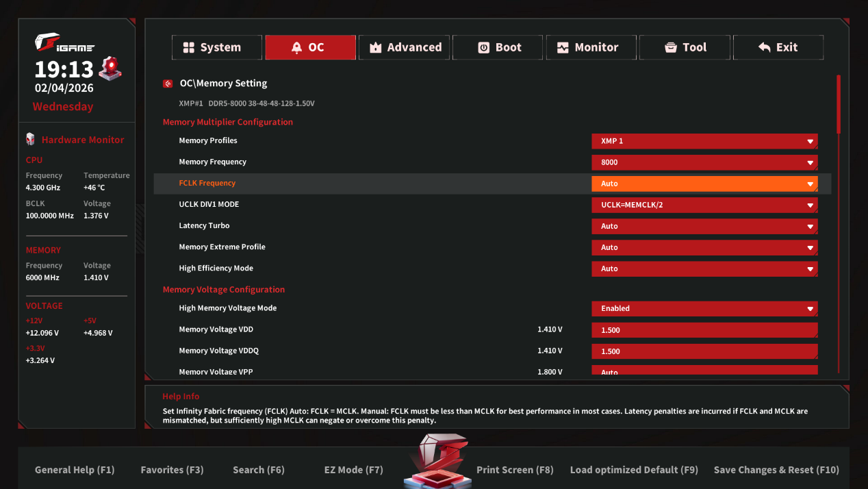Click the Hardware Monitor title text
The height and width of the screenshot is (489, 868).
[83, 140]
